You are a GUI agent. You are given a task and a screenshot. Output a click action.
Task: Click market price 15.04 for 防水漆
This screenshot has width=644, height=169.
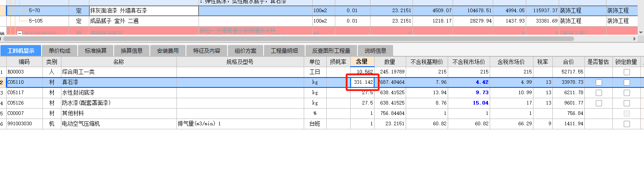[481, 103]
